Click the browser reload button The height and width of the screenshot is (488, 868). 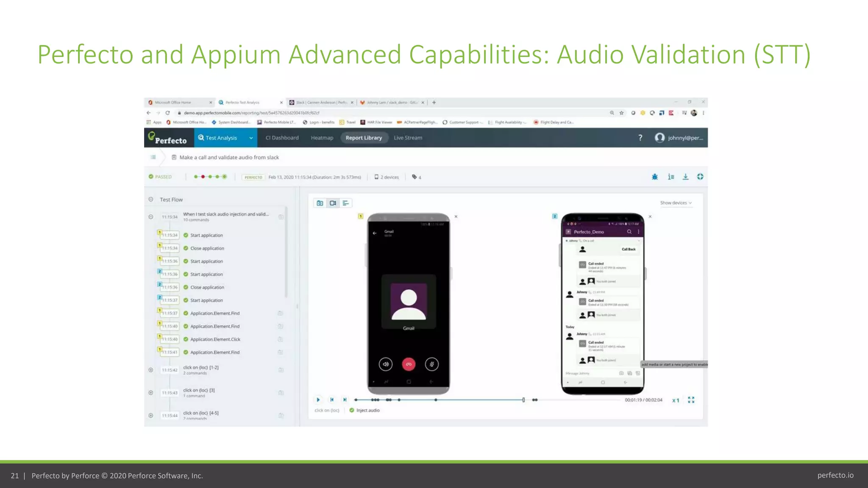(x=167, y=113)
